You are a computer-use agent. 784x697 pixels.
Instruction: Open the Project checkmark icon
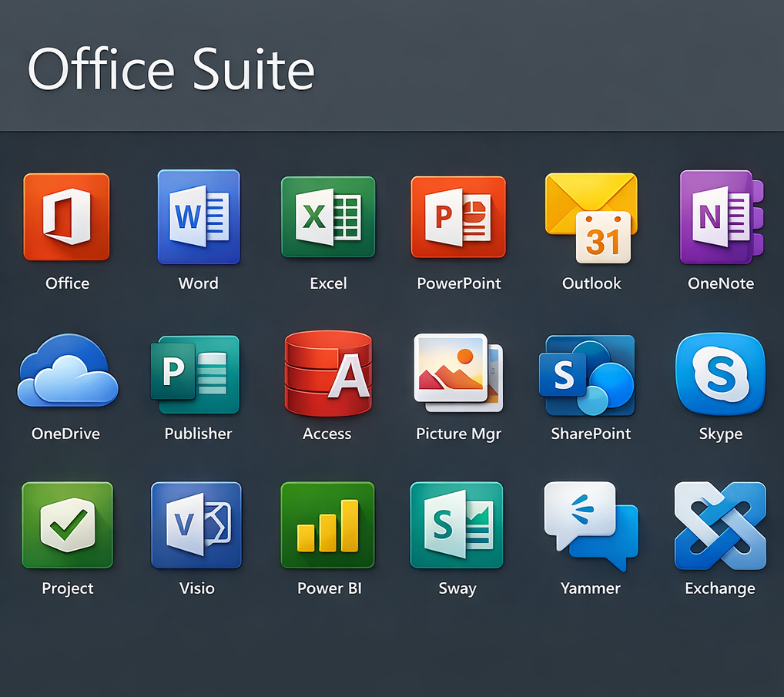68,525
